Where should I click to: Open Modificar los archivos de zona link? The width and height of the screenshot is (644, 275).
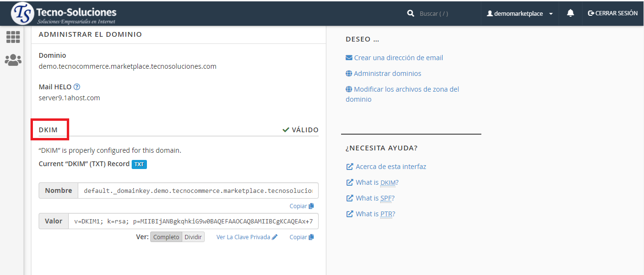click(406, 89)
